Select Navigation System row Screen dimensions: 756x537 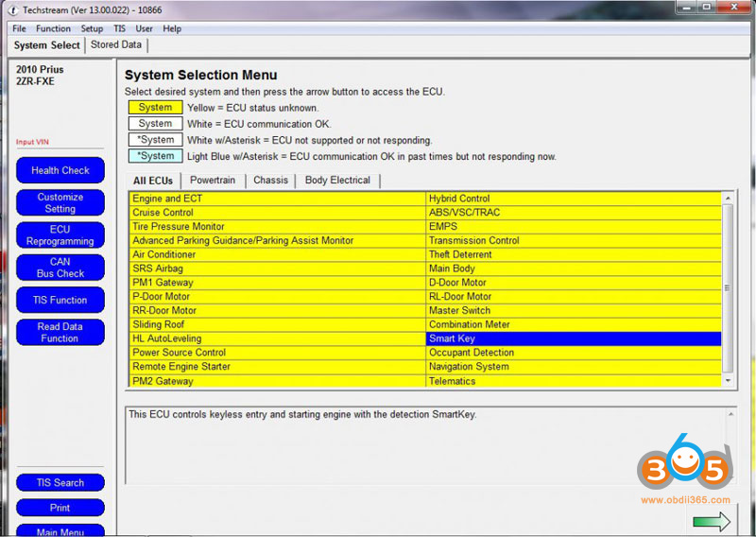tap(574, 366)
